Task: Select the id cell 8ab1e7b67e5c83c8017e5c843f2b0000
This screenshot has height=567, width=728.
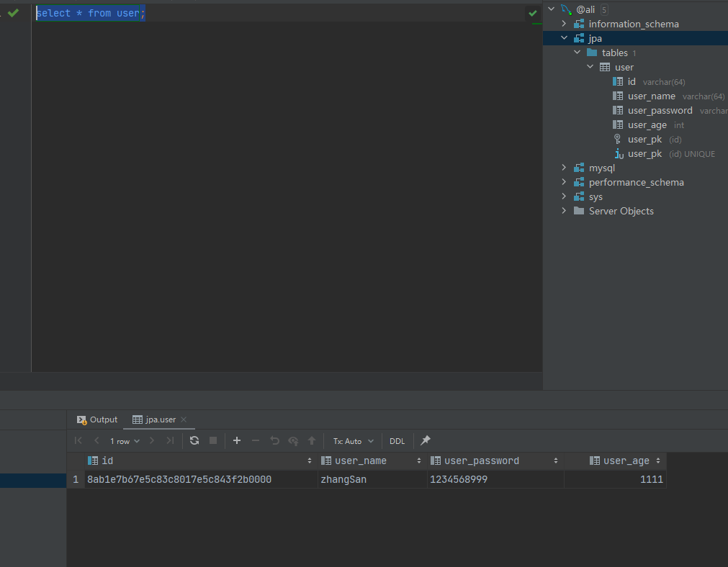Action: [201, 479]
